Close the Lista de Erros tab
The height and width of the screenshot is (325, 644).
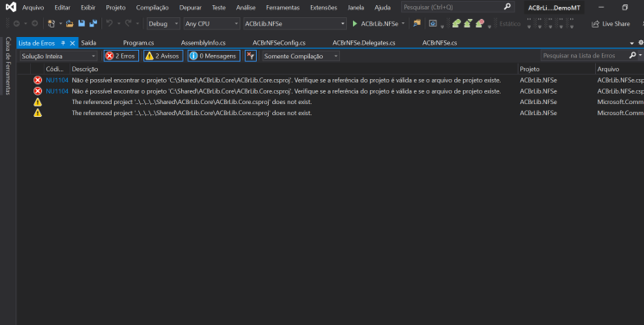73,43
